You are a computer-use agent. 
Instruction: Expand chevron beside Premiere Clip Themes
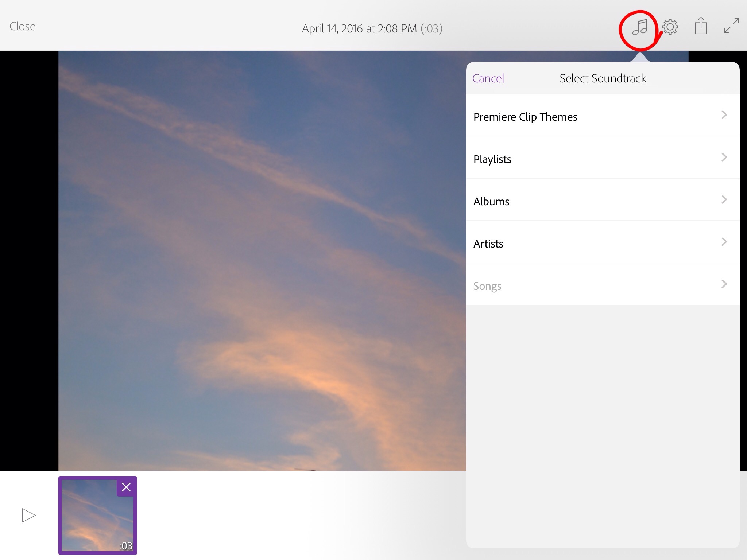pos(724,115)
